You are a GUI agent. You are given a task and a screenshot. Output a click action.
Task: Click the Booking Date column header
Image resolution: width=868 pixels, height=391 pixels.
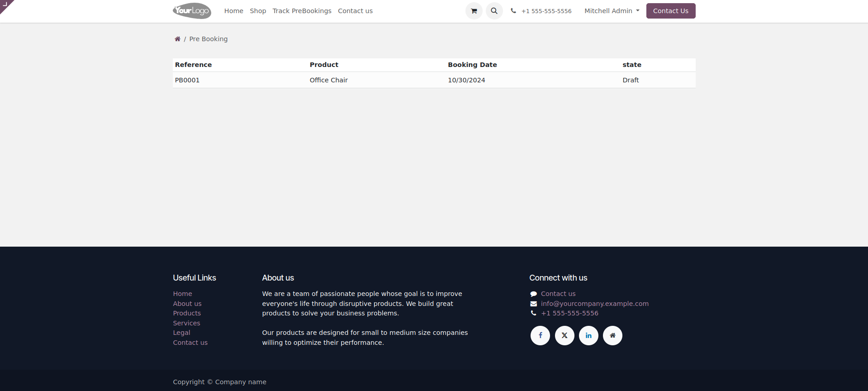472,65
